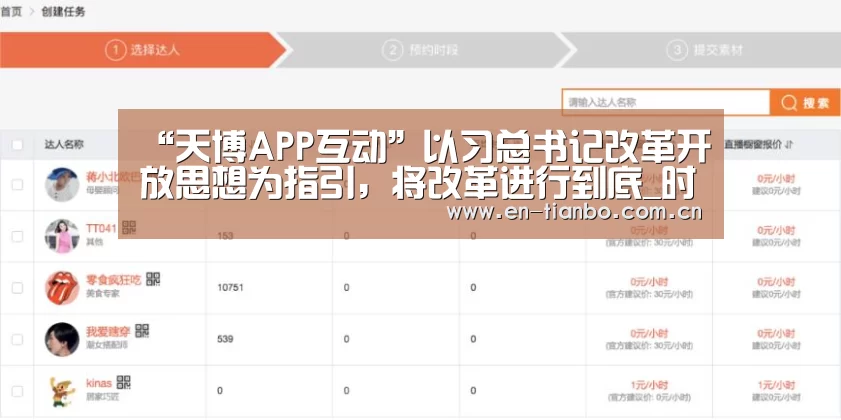Viewport: 841px width, 420px height.
Task: Tick the checkbox for the 蒋小北 row
Action: pos(17,185)
